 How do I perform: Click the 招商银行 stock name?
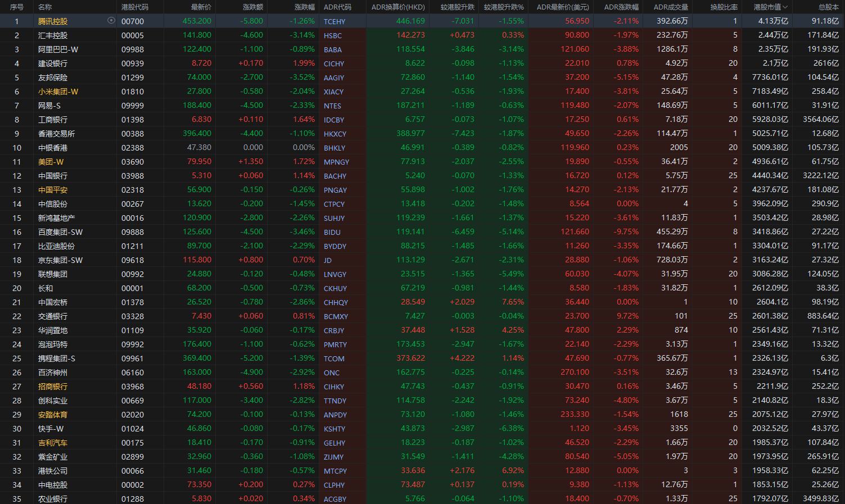tap(53, 386)
